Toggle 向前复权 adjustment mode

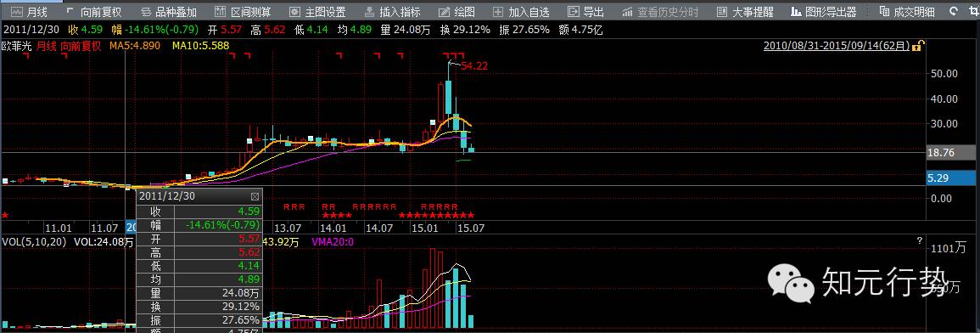93,12
